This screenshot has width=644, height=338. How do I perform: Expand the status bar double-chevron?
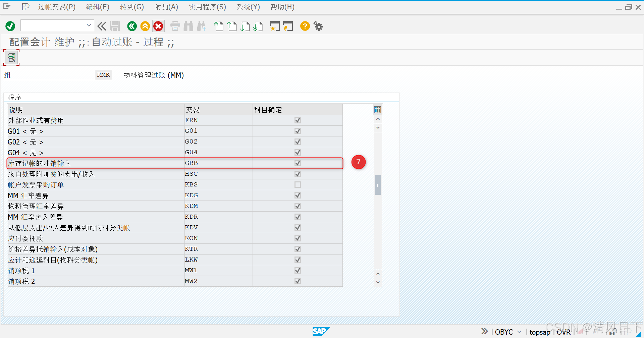[x=484, y=331]
